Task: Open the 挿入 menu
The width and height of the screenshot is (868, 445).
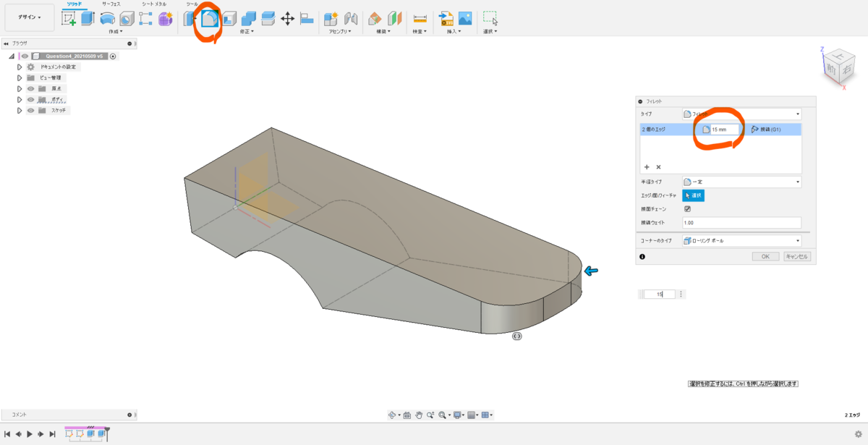Action: 455,31
